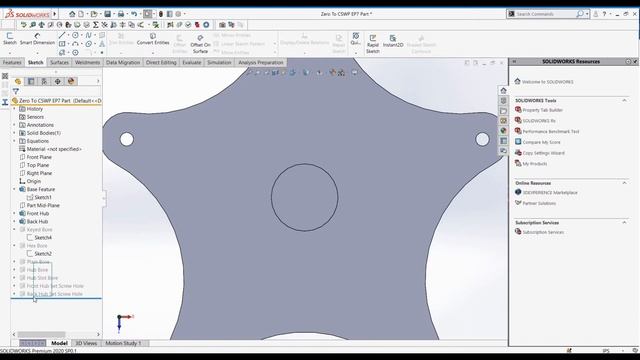640x360 pixels.
Task: Select the Circle sketch tool
Action: click(75, 36)
